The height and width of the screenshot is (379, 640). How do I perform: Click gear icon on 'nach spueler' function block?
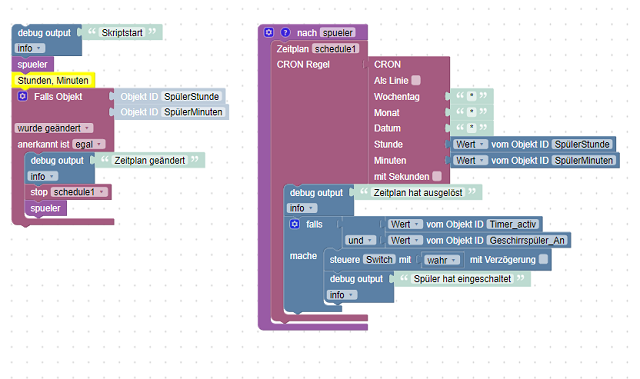point(269,32)
